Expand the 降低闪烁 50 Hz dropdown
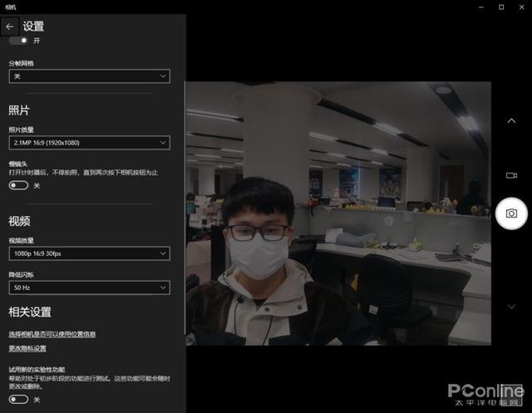This screenshot has height=413, width=532. [89, 288]
